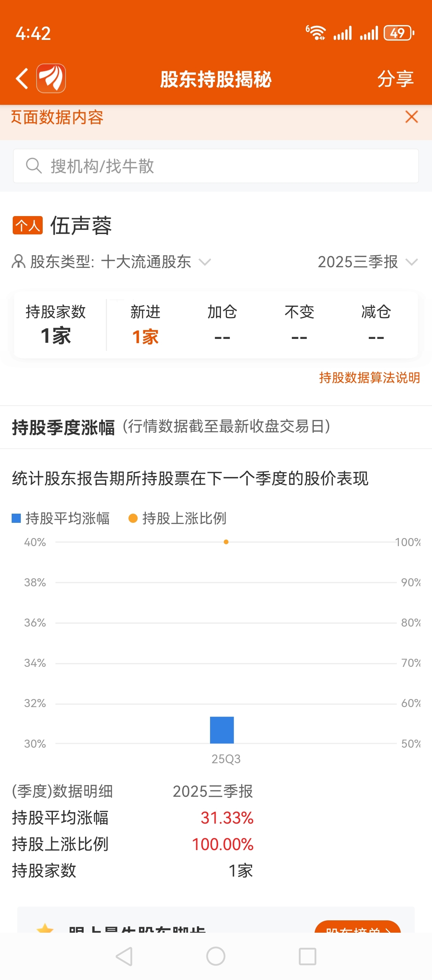Tap the Android recent apps button

coord(307,956)
